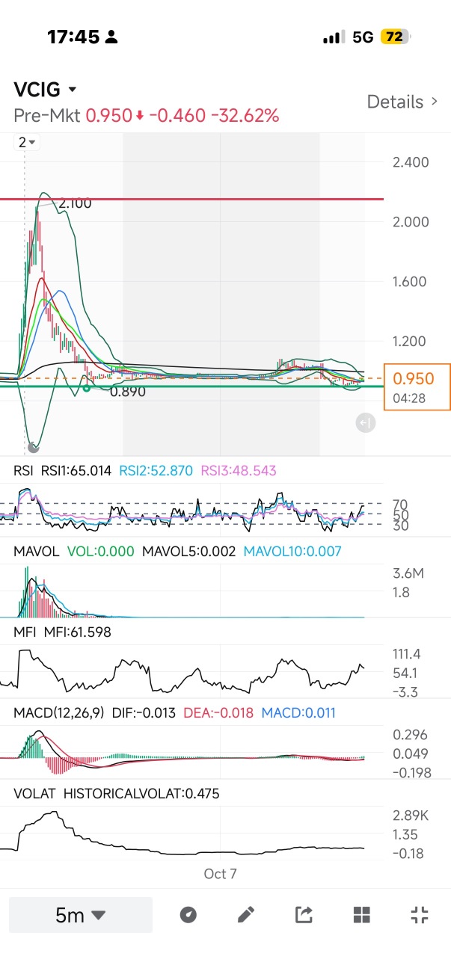This screenshot has width=451, height=980.
Task: Tap the scroll-to-latest arrow on chart
Action: [x=365, y=424]
